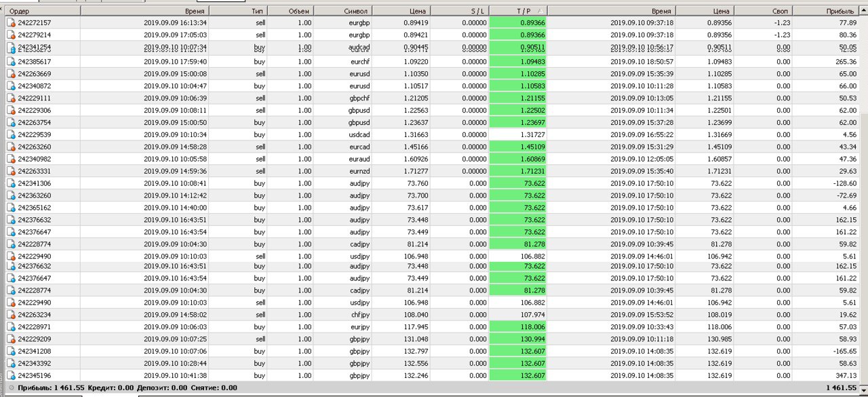Select the loss value -165.65
The image size is (868, 397).
coord(844,352)
